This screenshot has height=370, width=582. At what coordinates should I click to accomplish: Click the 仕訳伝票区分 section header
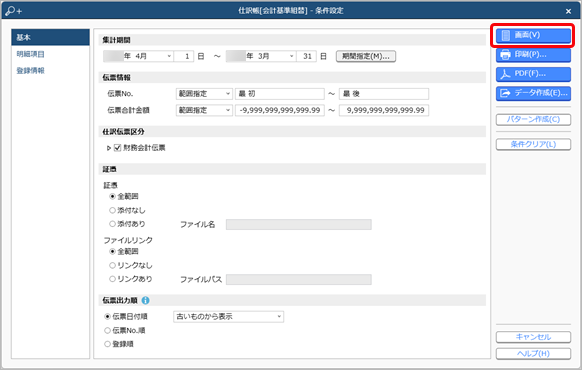[x=292, y=131]
